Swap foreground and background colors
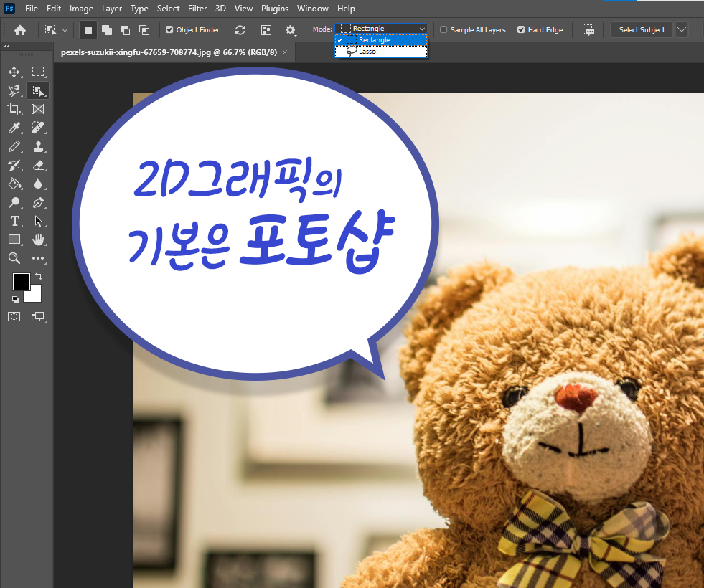The height and width of the screenshot is (588, 704). point(39,276)
